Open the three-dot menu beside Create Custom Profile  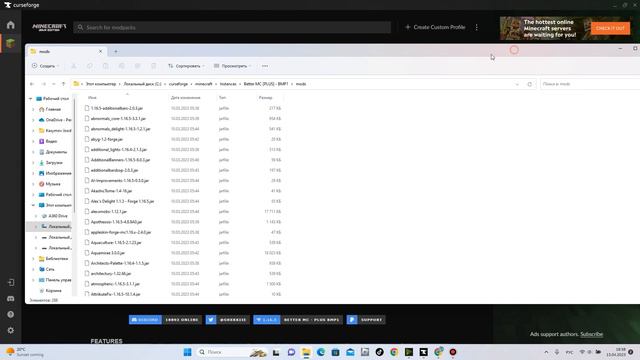pos(477,27)
